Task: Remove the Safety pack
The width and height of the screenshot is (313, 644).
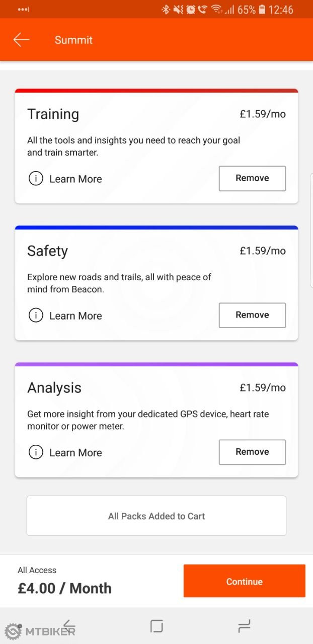Action: (x=252, y=315)
